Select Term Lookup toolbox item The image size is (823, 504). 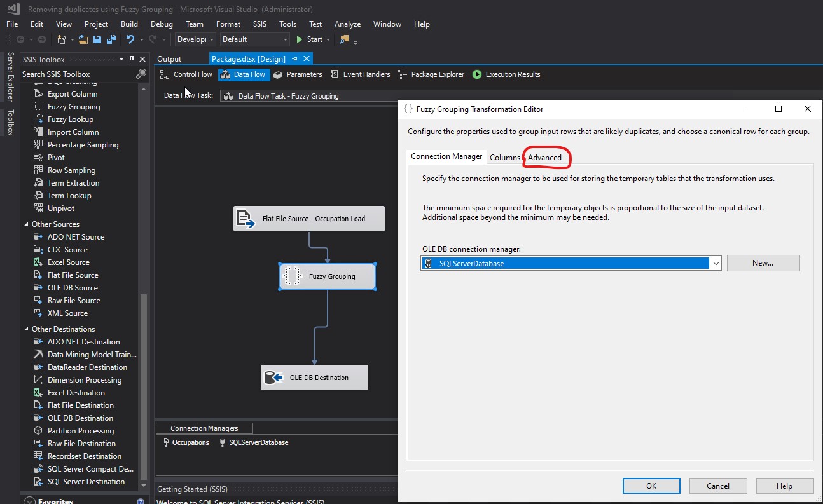click(69, 196)
